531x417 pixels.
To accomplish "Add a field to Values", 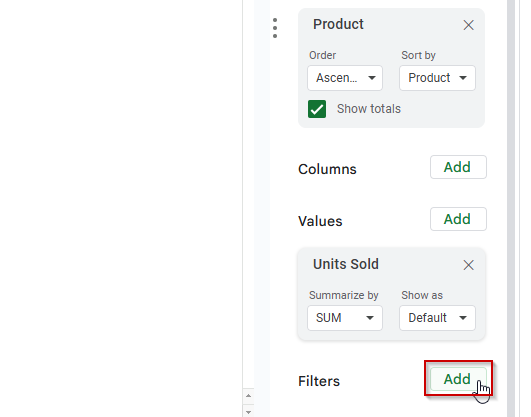I will pos(458,219).
